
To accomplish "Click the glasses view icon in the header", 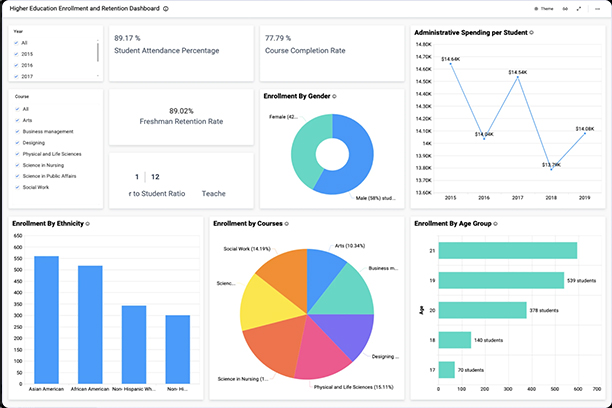I will 565,8.
